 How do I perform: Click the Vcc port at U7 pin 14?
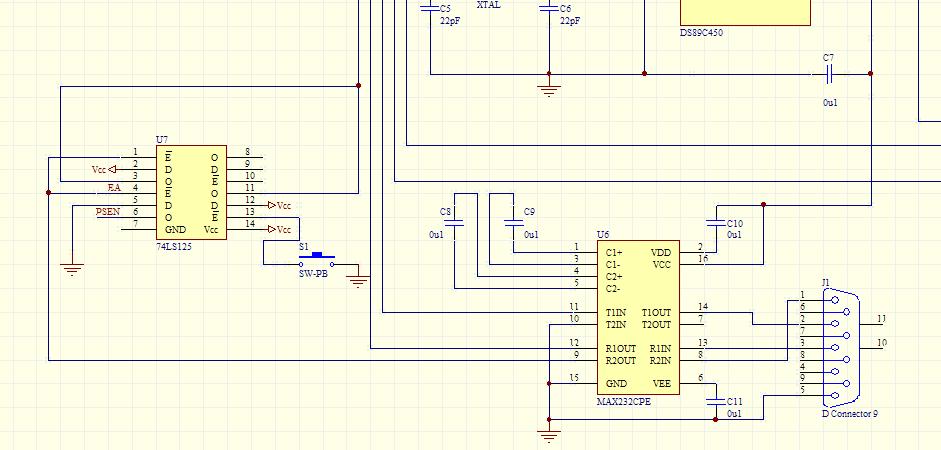tap(280, 229)
